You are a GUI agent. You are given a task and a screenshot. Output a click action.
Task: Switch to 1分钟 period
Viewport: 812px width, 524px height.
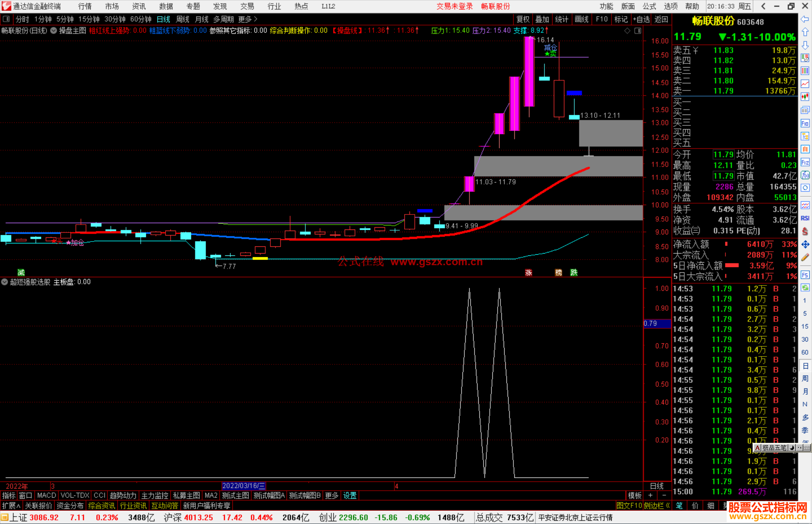point(43,19)
